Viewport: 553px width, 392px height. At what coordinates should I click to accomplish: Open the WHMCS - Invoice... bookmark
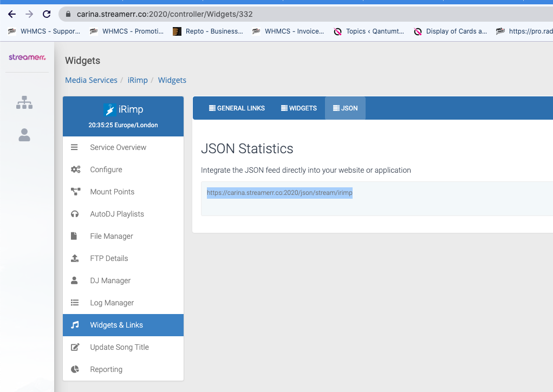(288, 31)
